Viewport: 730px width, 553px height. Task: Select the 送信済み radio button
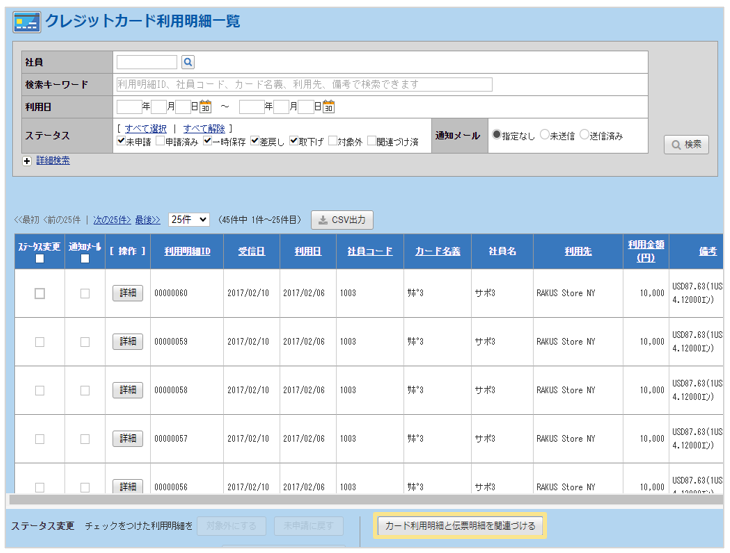click(584, 134)
